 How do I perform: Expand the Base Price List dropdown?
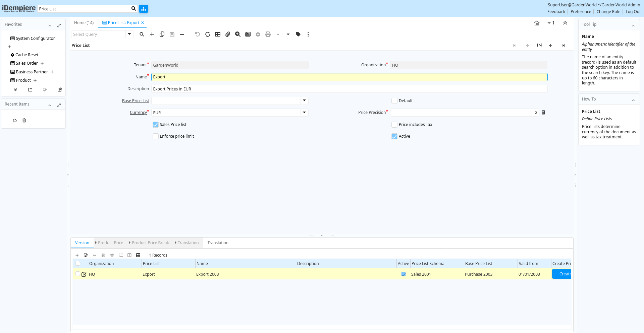(304, 101)
